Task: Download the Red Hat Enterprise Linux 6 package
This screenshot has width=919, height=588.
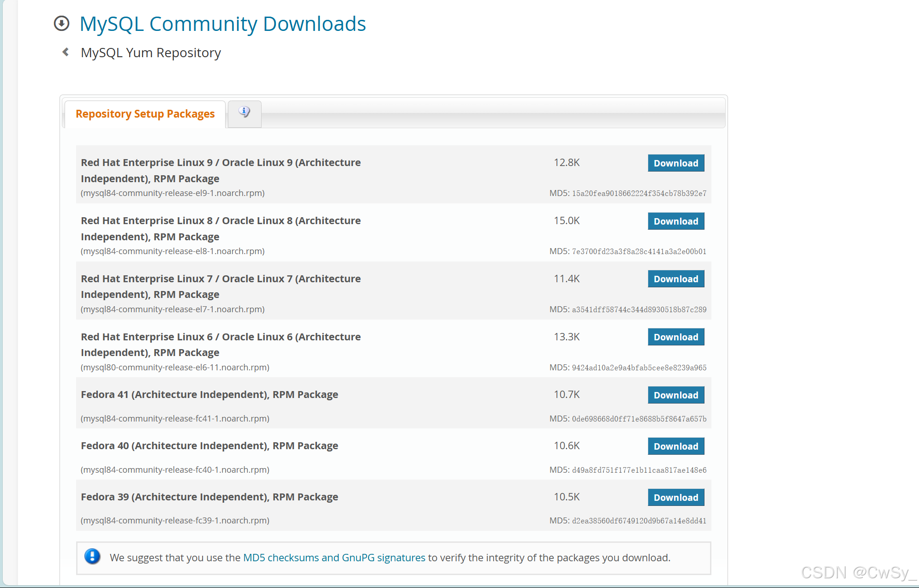Action: coord(675,337)
